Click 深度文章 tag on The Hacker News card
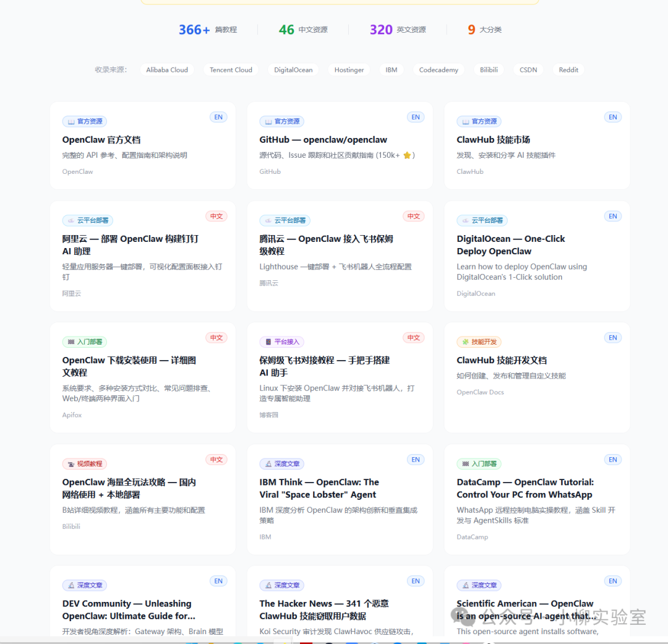Viewport: 668px width, 644px height. tap(282, 585)
